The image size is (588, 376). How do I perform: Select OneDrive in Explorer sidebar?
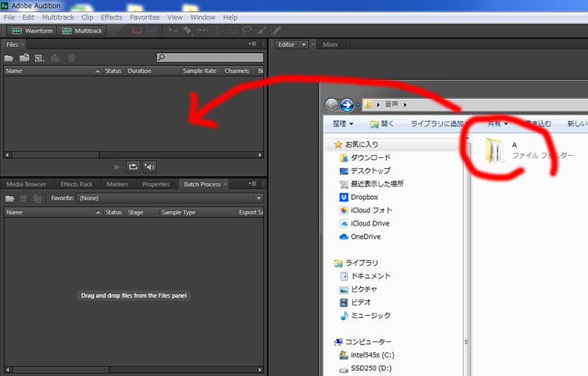click(x=359, y=236)
